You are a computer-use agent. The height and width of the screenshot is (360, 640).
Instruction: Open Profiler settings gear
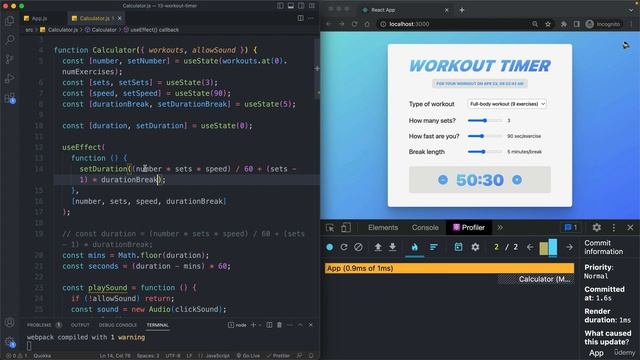click(475, 247)
